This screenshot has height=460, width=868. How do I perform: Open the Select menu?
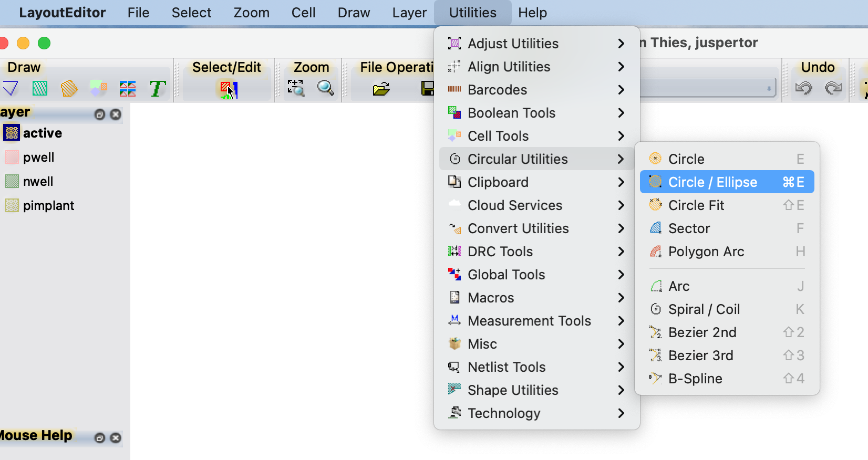click(191, 13)
